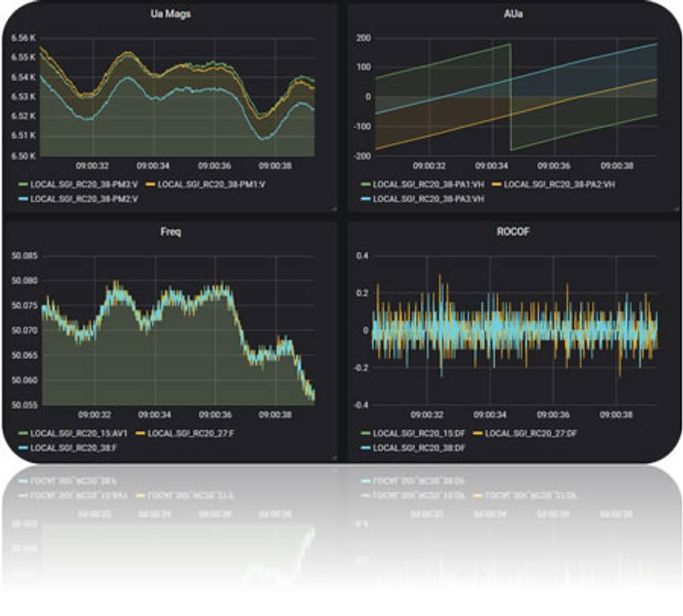The image size is (683, 616).
Task: Open the ROCOF panel title menu
Action: pos(513,232)
